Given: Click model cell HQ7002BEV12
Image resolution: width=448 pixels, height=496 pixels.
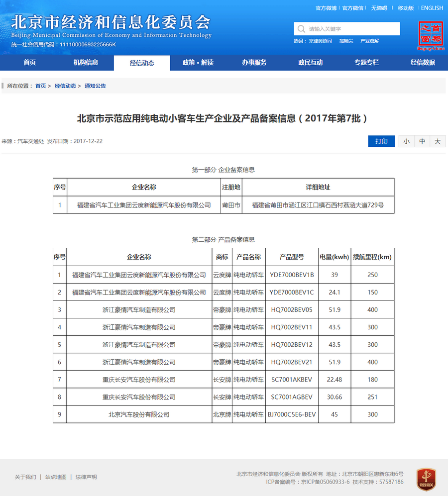Looking at the screenshot, I should coord(292,344).
